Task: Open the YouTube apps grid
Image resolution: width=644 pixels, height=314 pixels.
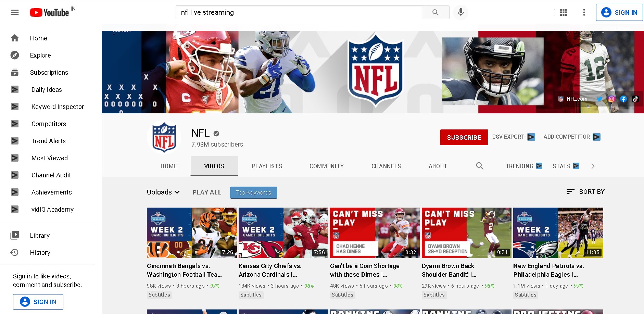Action: [563, 12]
